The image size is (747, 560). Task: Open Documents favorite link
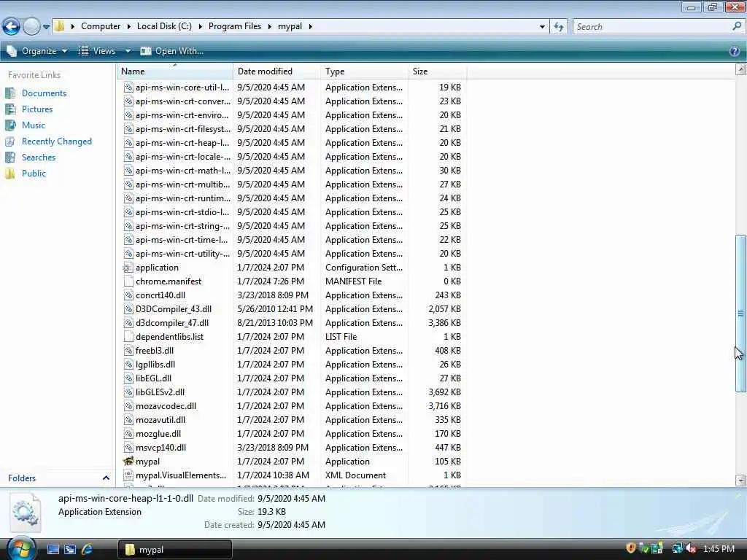[x=44, y=93]
